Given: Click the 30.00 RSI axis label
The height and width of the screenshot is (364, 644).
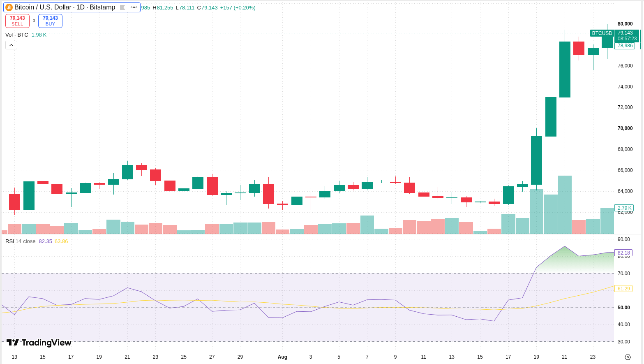Looking at the screenshot, I should (x=623, y=342).
